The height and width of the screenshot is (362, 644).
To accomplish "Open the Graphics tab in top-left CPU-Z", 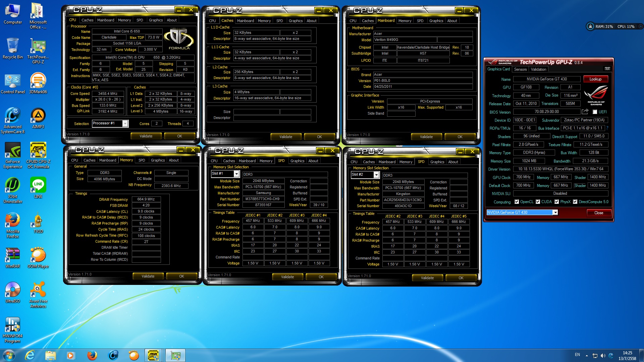I will [x=156, y=20].
